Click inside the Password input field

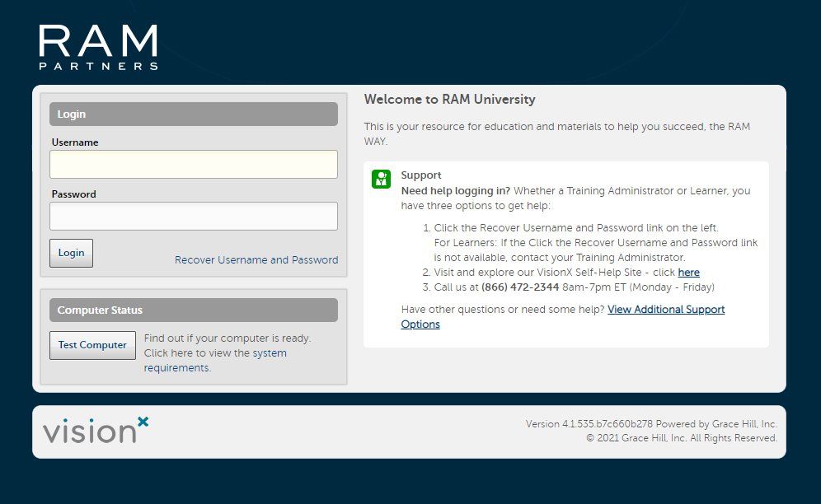(194, 216)
